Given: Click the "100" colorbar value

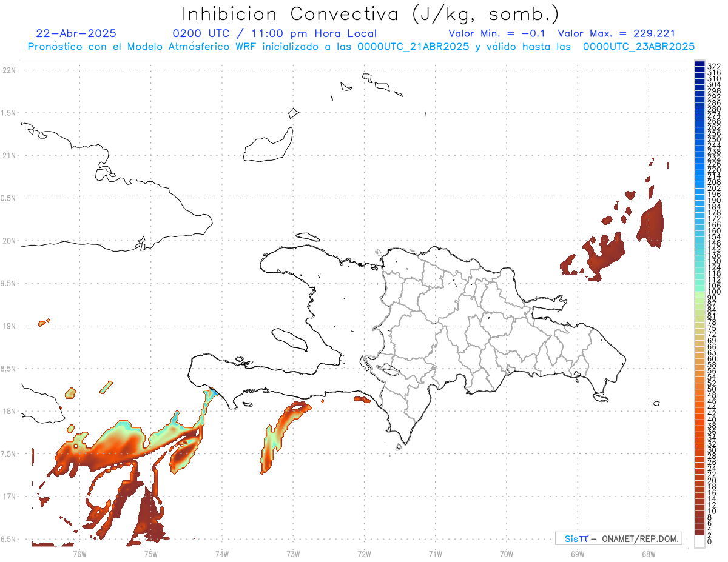Looking at the screenshot, I should click(713, 292).
